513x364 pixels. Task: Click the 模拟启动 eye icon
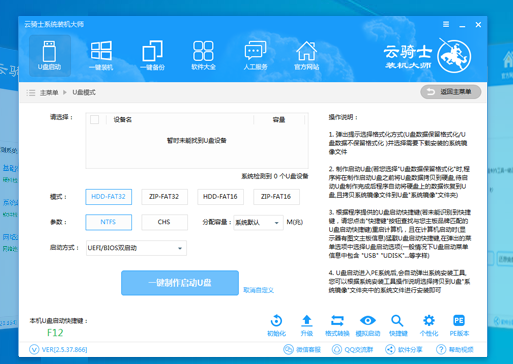click(x=368, y=321)
